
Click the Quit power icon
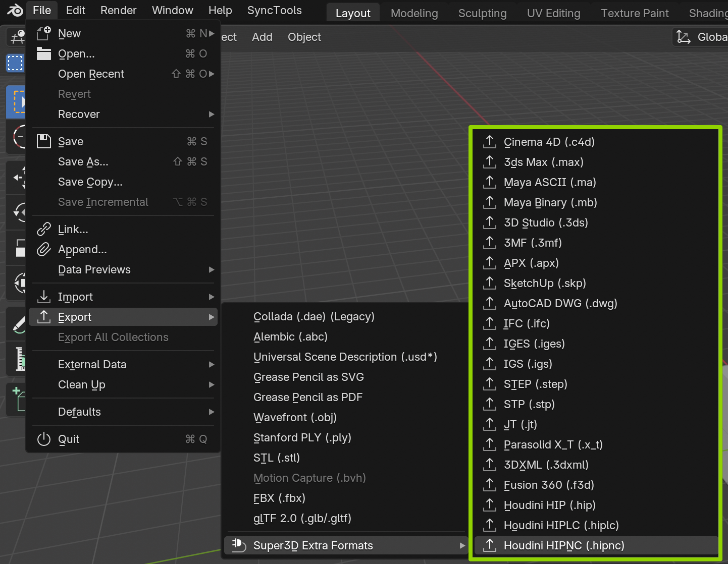click(44, 439)
